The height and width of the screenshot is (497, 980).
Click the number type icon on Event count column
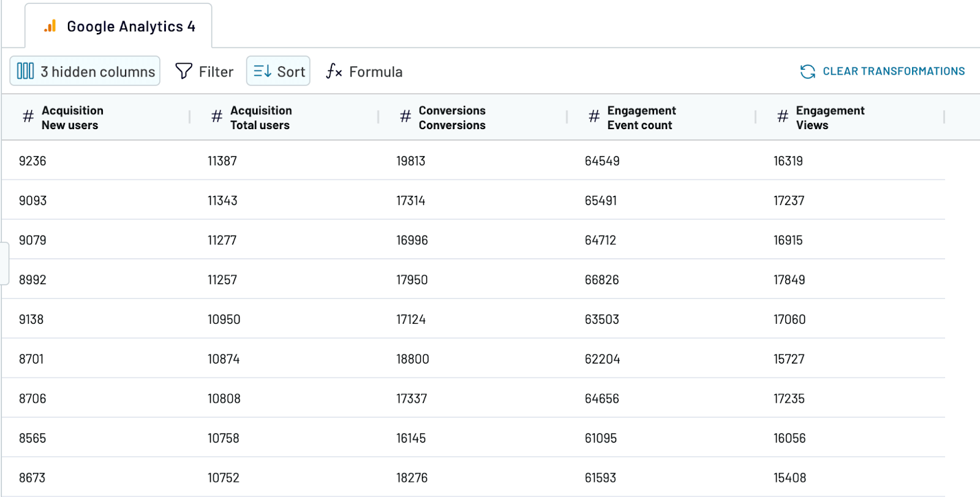(594, 116)
